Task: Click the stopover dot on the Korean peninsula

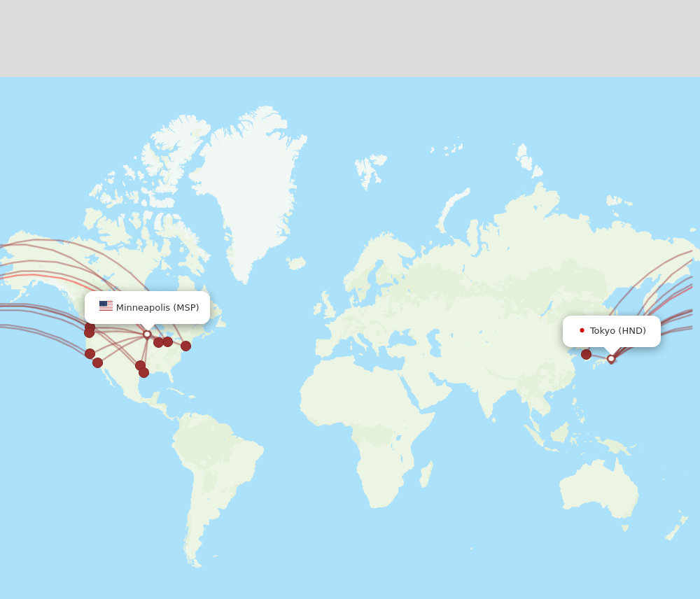Action: 586,354
